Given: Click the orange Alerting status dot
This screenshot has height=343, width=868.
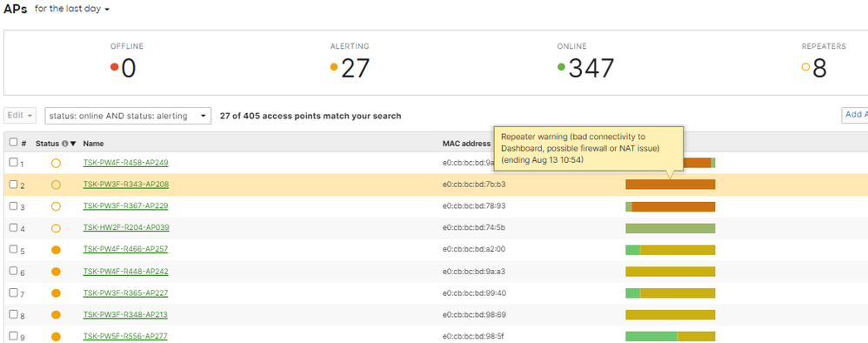Looking at the screenshot, I should [x=334, y=67].
